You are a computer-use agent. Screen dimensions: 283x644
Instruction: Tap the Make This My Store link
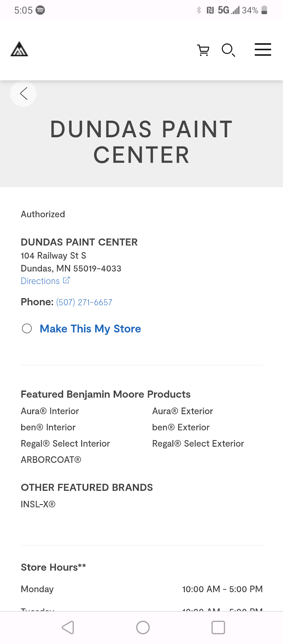coord(90,329)
